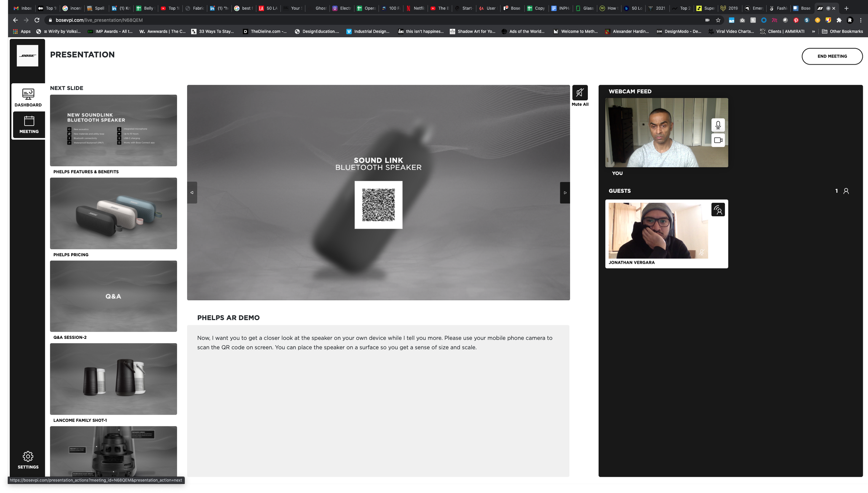Click the Bose logo tile
The width and height of the screenshot is (868, 493).
(x=27, y=56)
